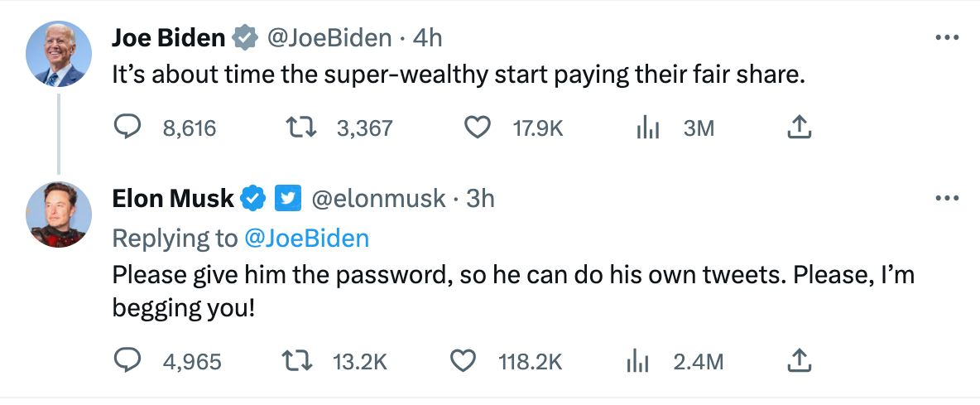This screenshot has height=405, width=980.
Task: Retweet Elon Musk's reply
Action: click(297, 361)
